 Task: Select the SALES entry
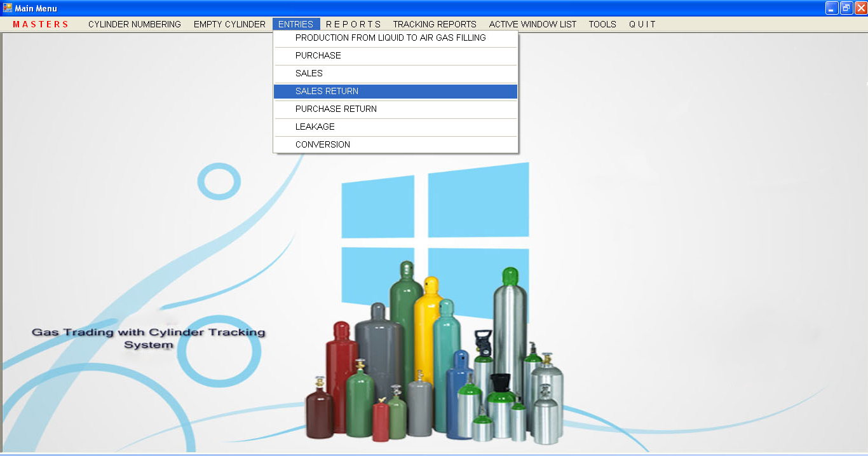coord(309,73)
